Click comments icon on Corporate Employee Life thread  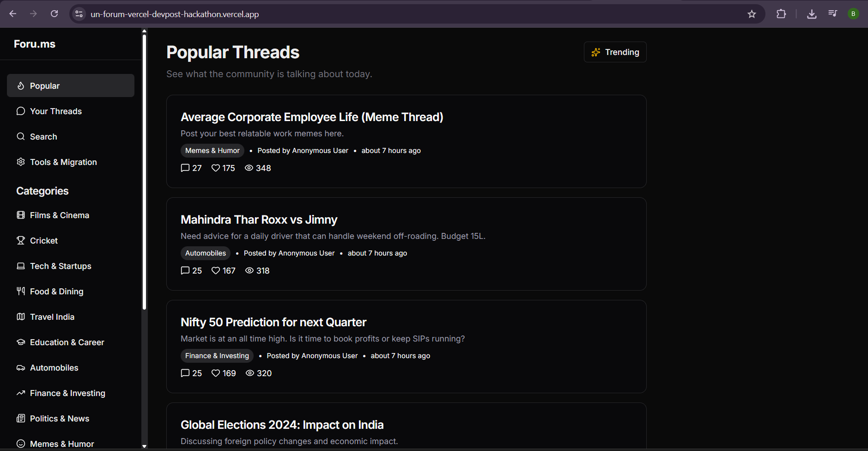tap(185, 168)
